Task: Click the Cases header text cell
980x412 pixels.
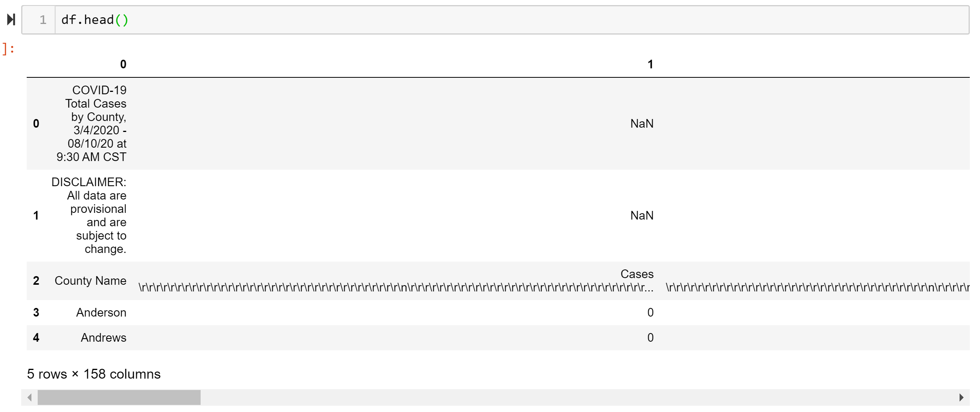Action: 637,274
